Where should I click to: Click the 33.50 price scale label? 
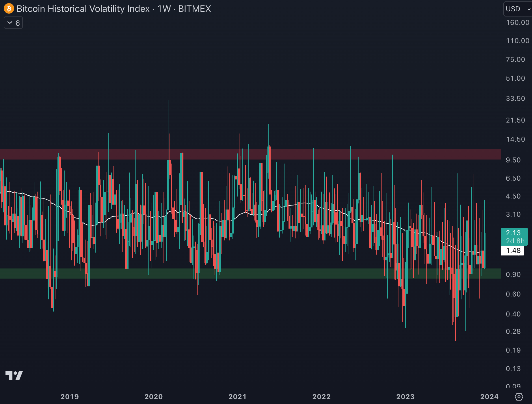click(515, 99)
